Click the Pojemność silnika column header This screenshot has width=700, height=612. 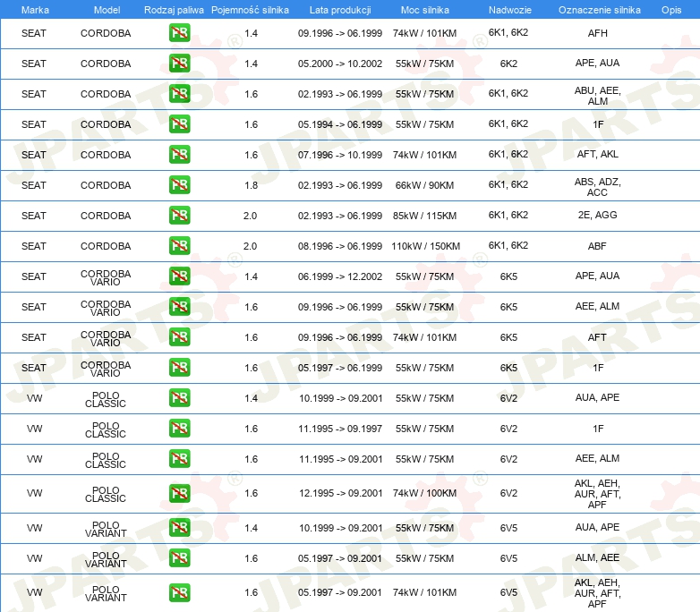(x=250, y=10)
